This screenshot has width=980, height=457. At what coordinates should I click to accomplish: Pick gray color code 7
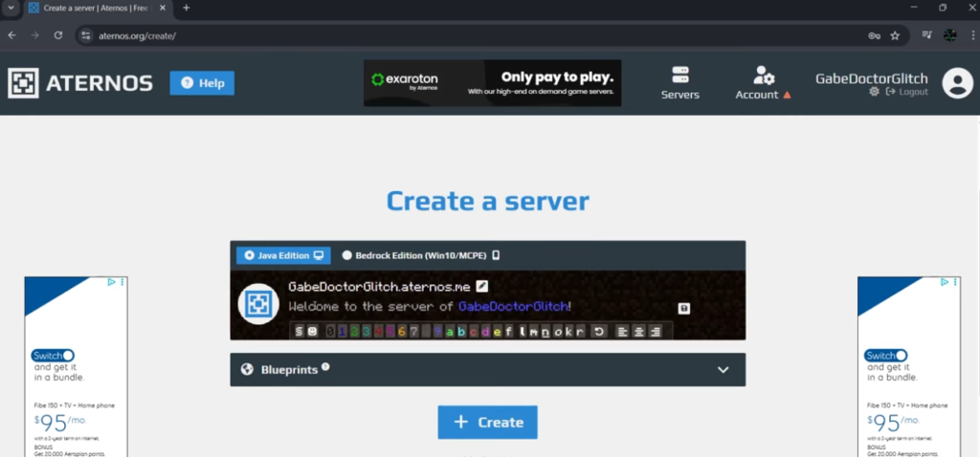pyautogui.click(x=413, y=332)
